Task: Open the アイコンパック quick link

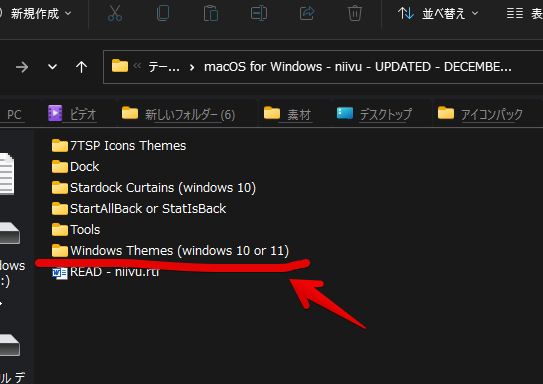Action: point(480,114)
